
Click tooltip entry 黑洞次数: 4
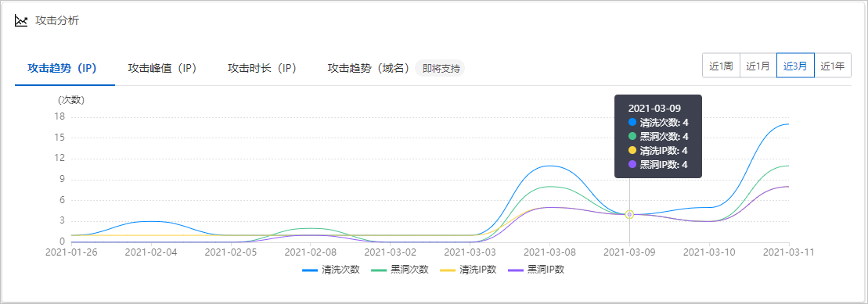658,137
